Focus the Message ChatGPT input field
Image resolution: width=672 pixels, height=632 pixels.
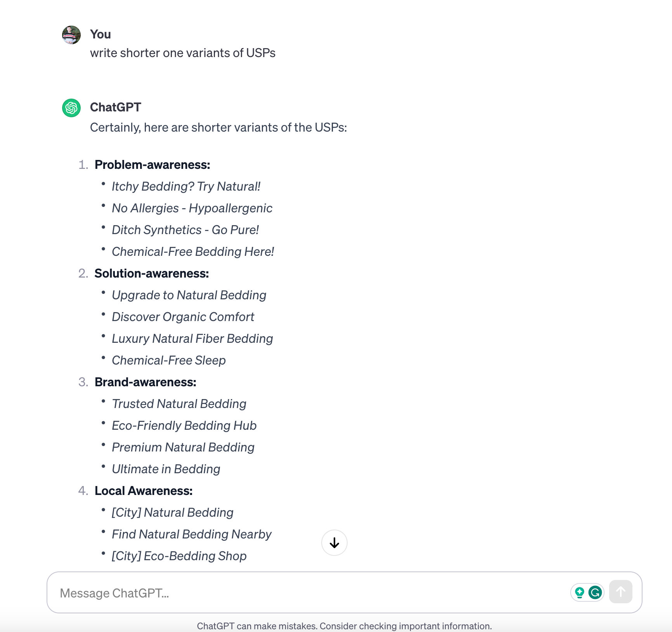(303, 593)
